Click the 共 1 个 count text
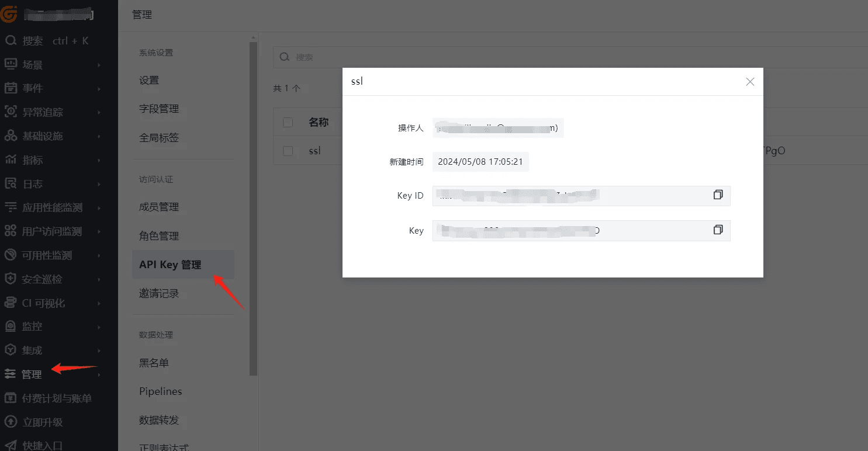Viewport: 868px width, 451px height. tap(287, 89)
